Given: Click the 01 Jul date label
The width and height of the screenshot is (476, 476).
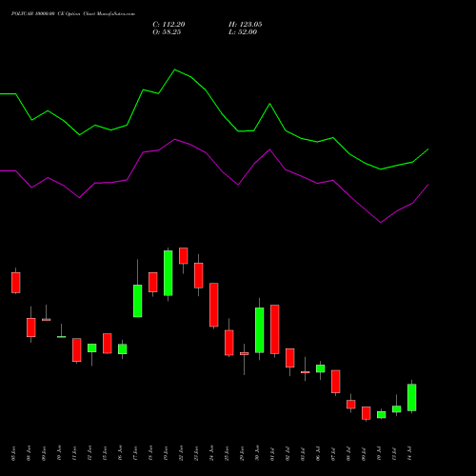Looking at the screenshot, I should coord(272,453).
